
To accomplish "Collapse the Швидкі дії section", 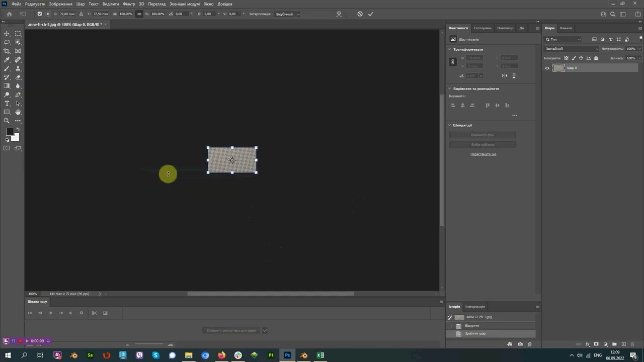I will (450, 125).
